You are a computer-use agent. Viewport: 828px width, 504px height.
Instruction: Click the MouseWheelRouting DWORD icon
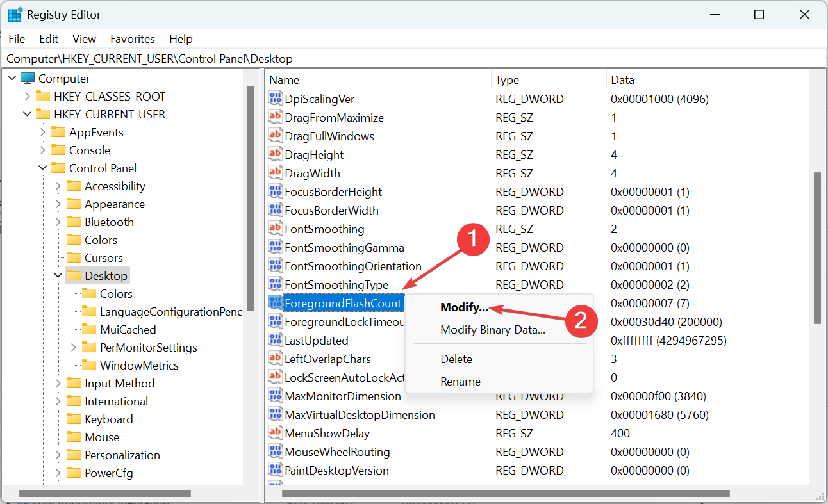click(x=275, y=452)
